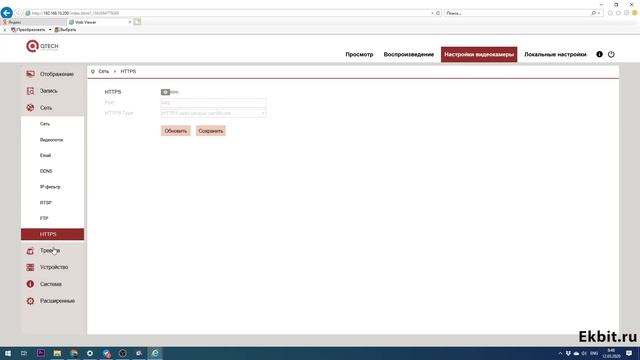
Task: Expand the Преобразовать toolbar dropdown arrow
Action: pos(50,30)
